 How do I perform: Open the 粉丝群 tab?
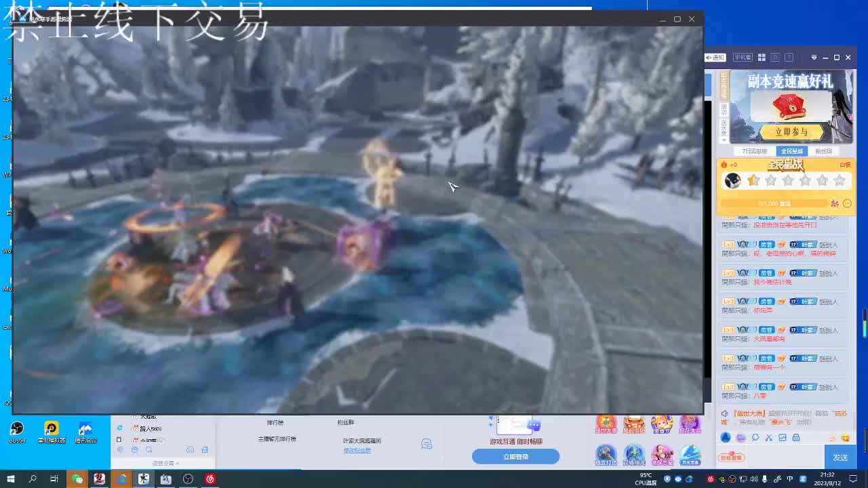click(346, 423)
